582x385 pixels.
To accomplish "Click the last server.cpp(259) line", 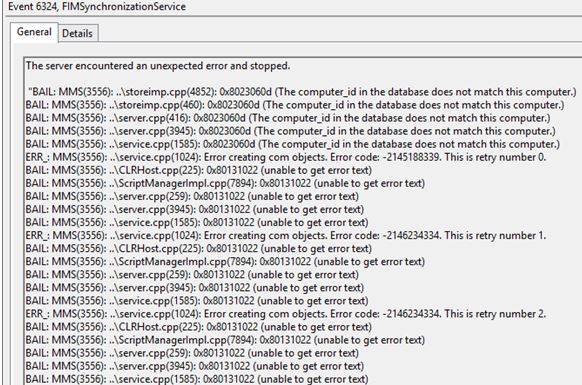I will click(192, 353).
